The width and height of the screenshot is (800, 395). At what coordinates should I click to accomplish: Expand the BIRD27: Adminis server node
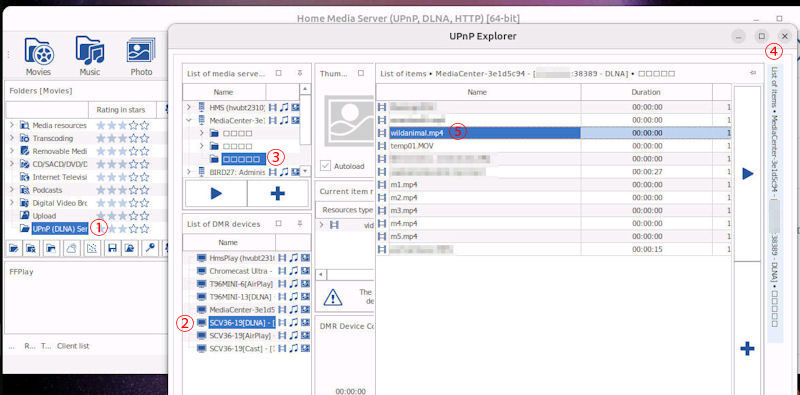coord(189,171)
